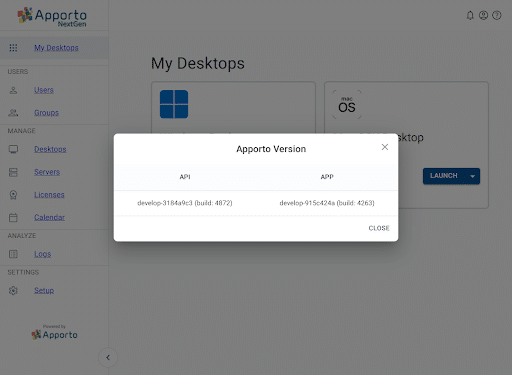Open the Users link
The height and width of the screenshot is (375, 512).
coord(44,90)
